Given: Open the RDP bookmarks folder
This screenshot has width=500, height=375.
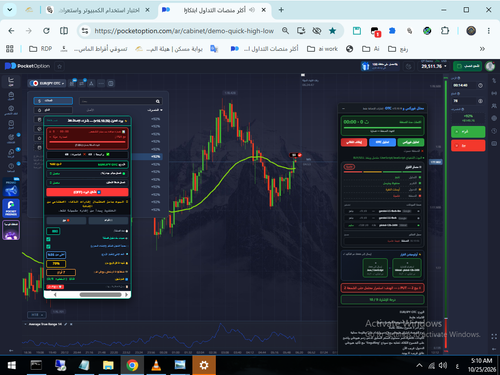Looking at the screenshot, I should coord(40,49).
